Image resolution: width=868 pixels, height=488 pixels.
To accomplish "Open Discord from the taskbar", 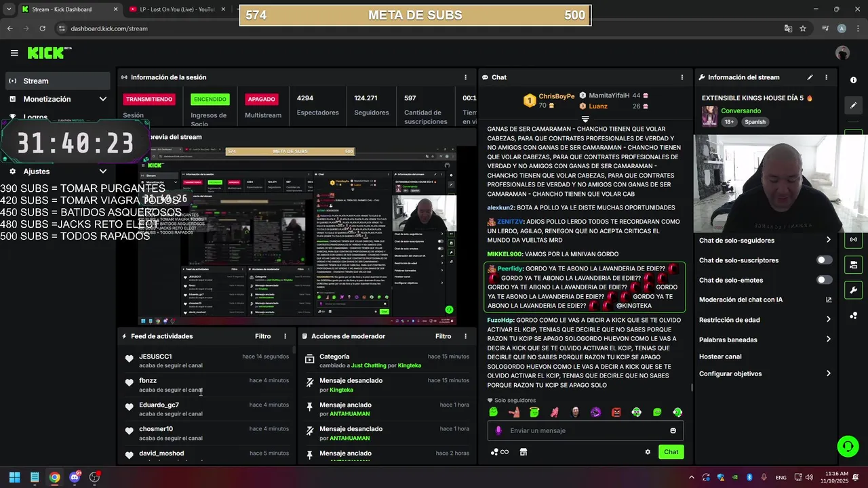I will tap(75, 477).
